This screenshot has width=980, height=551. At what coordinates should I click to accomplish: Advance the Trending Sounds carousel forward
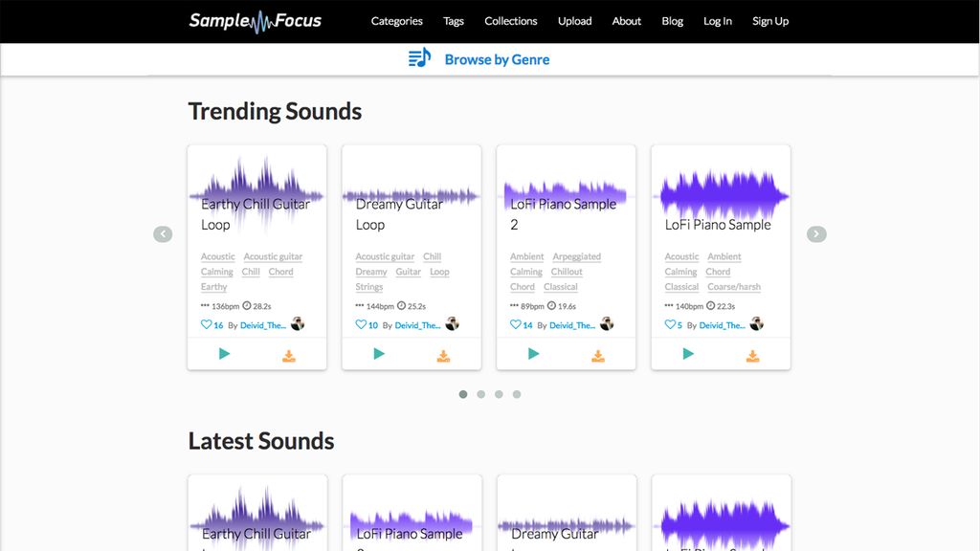[x=816, y=233]
